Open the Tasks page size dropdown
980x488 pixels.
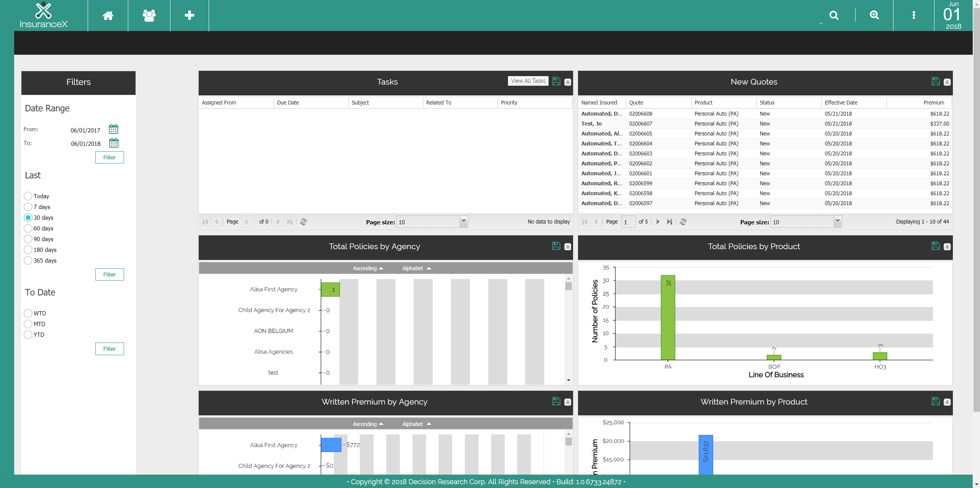tap(463, 222)
